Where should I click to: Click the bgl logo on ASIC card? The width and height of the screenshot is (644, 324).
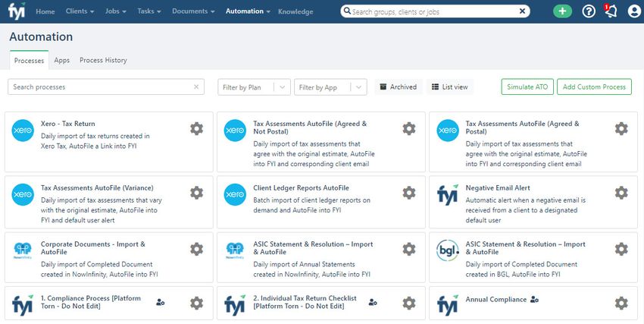pos(447,251)
